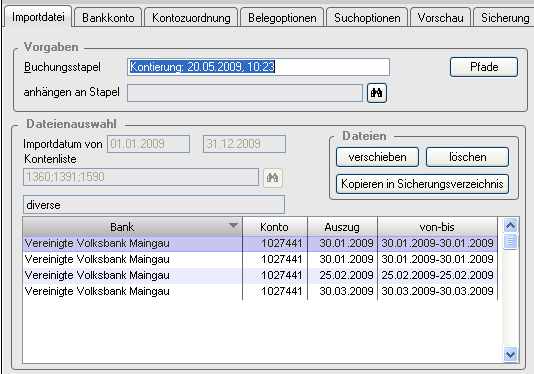Sort by the von-bis column header

click(437, 227)
